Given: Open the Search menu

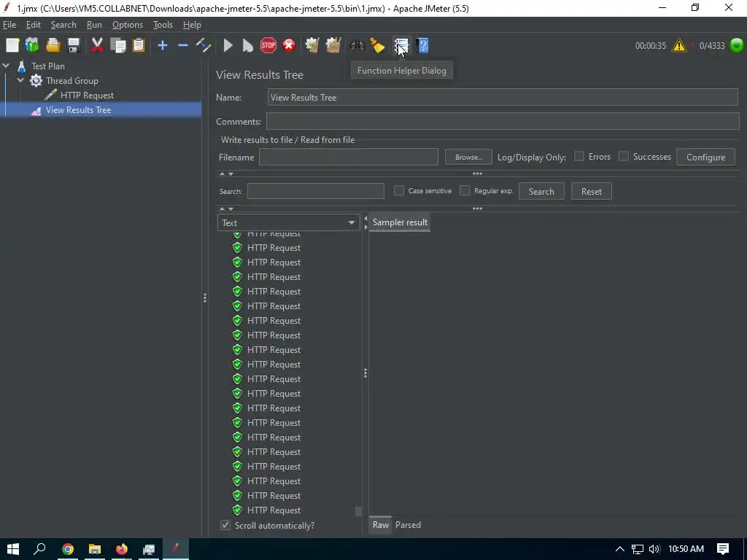Looking at the screenshot, I should point(63,25).
